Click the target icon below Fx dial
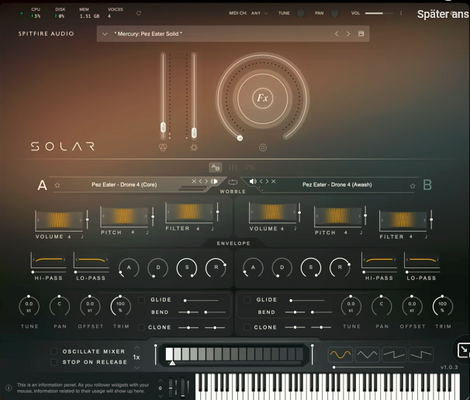This screenshot has height=400, width=470. point(263,147)
